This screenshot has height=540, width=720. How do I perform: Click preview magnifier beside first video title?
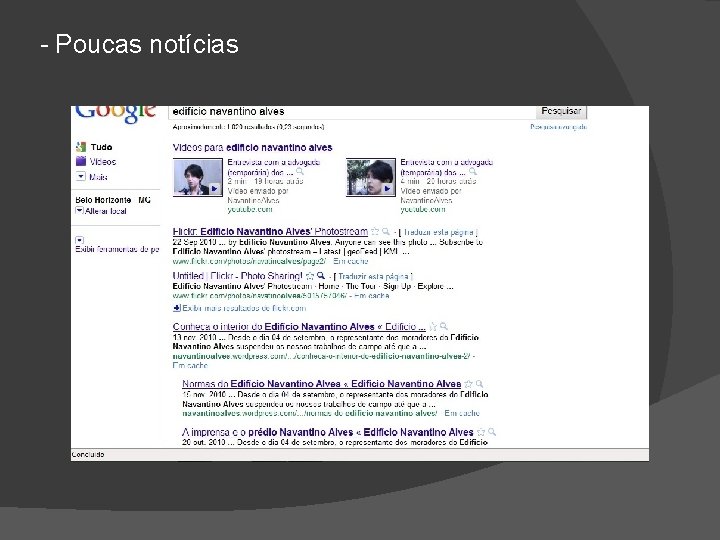[x=300, y=171]
